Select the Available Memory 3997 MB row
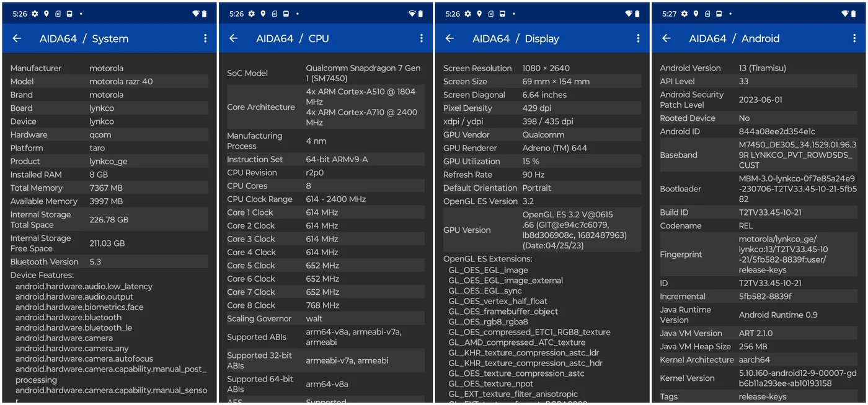 coord(108,201)
